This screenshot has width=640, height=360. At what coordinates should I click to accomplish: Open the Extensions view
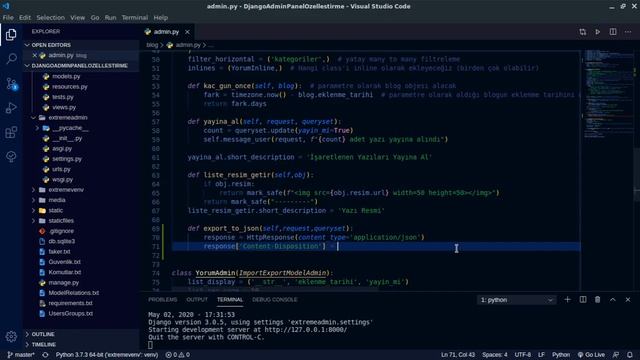point(11,132)
